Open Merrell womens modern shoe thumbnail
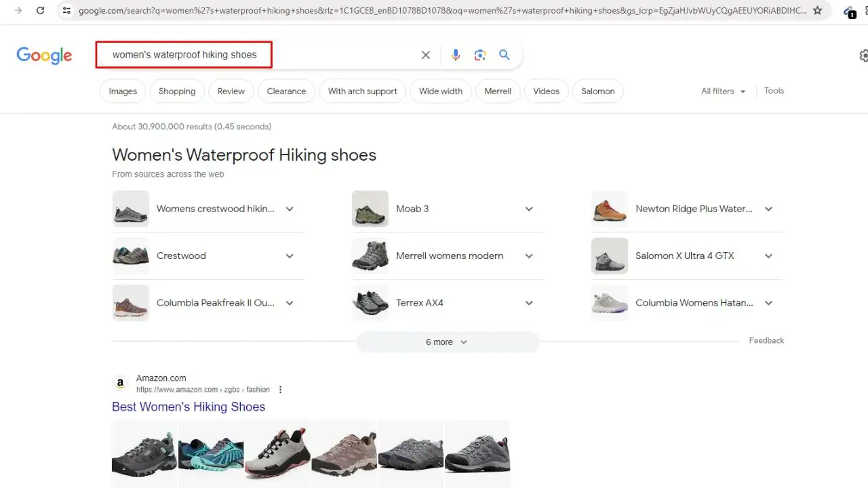868x488 pixels. click(x=370, y=256)
